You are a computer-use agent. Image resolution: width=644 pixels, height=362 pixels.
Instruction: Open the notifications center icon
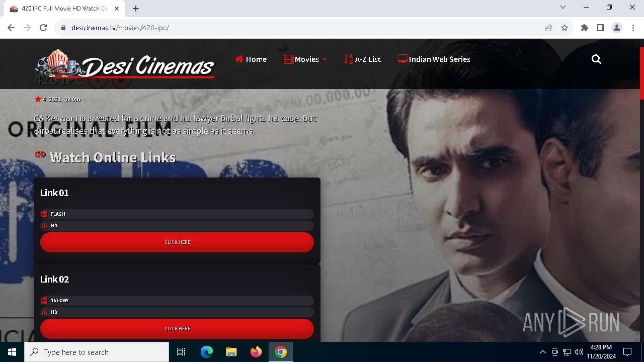tap(627, 352)
